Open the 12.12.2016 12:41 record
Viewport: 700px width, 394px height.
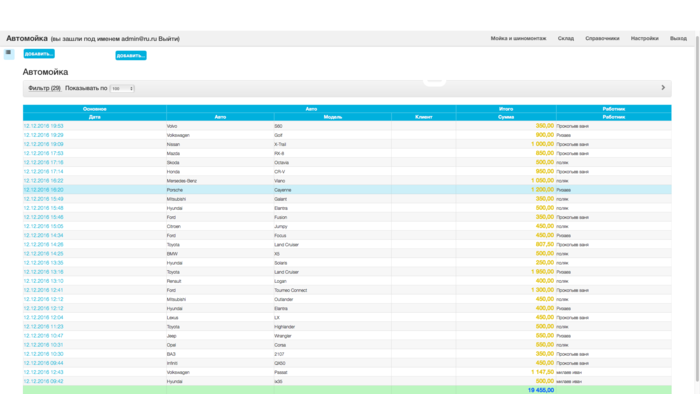pos(43,290)
